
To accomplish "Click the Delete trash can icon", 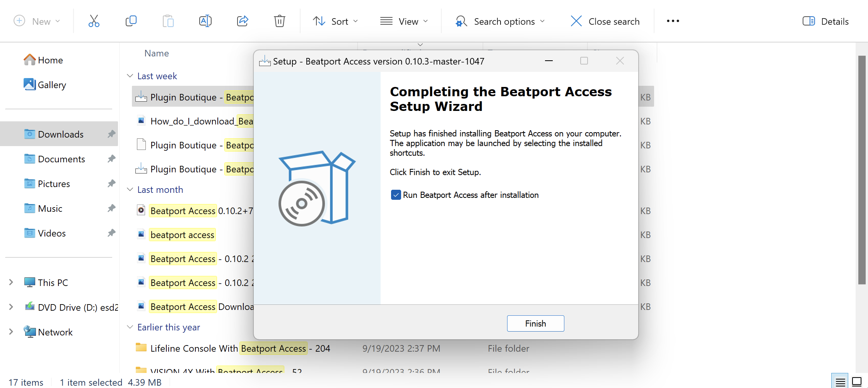I will (279, 21).
